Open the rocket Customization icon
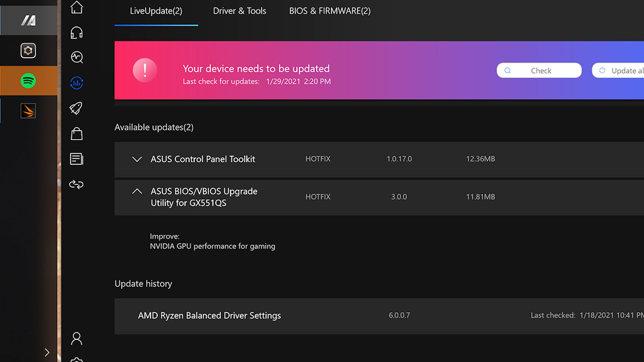Screen dimensions: 644x362 coord(76,108)
